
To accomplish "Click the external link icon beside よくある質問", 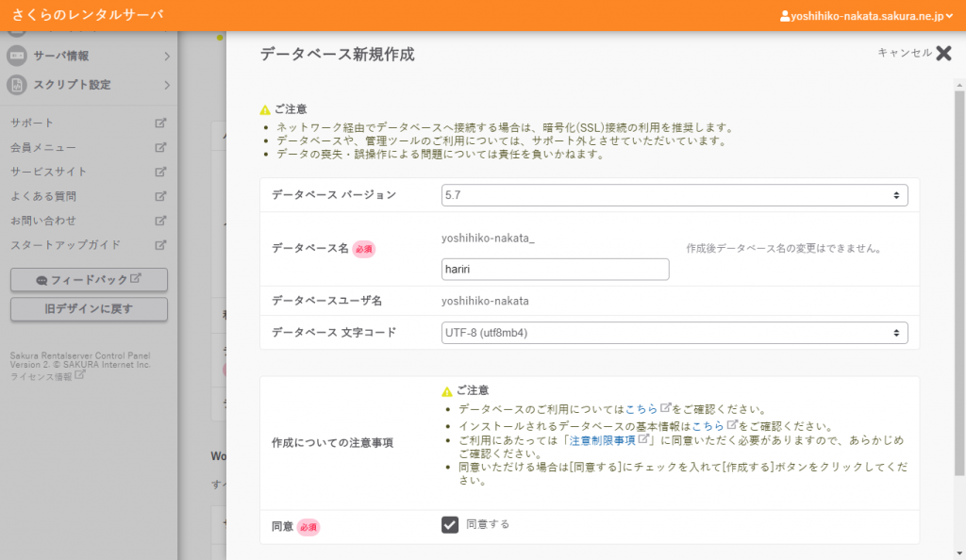I will pyautogui.click(x=160, y=196).
